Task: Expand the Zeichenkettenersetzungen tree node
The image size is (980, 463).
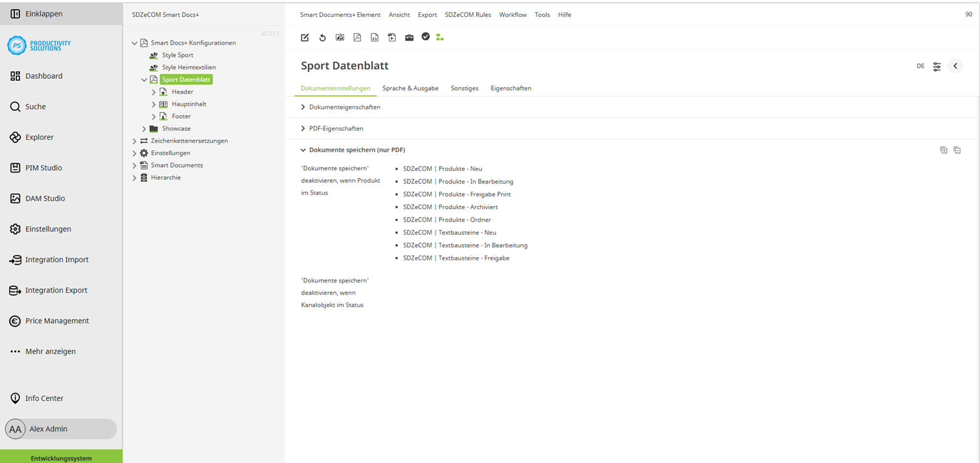Action: tap(134, 141)
